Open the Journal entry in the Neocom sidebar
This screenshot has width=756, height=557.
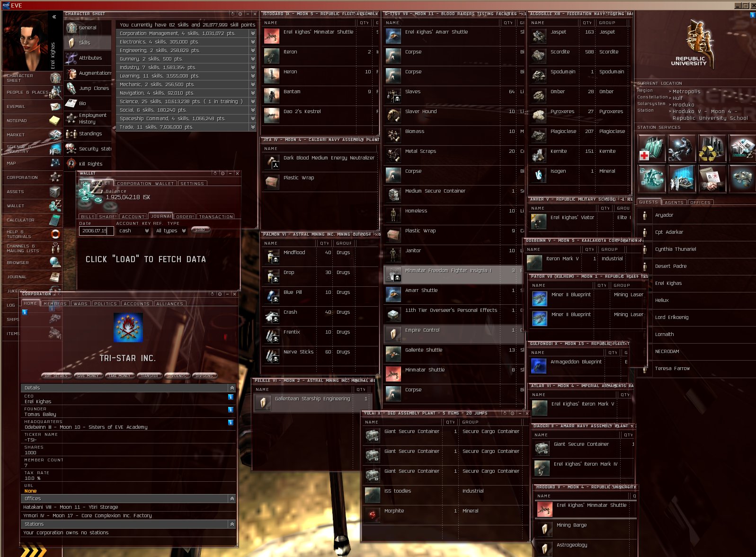coord(32,277)
